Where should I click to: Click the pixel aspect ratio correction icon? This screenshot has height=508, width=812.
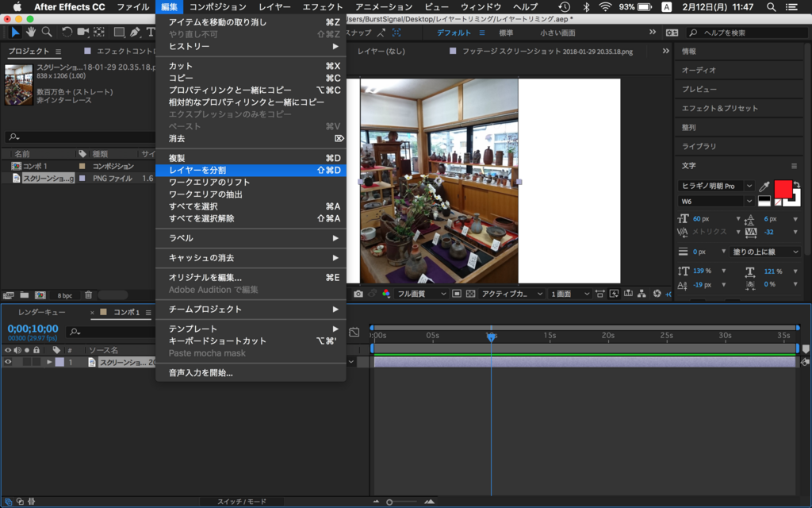point(599,294)
